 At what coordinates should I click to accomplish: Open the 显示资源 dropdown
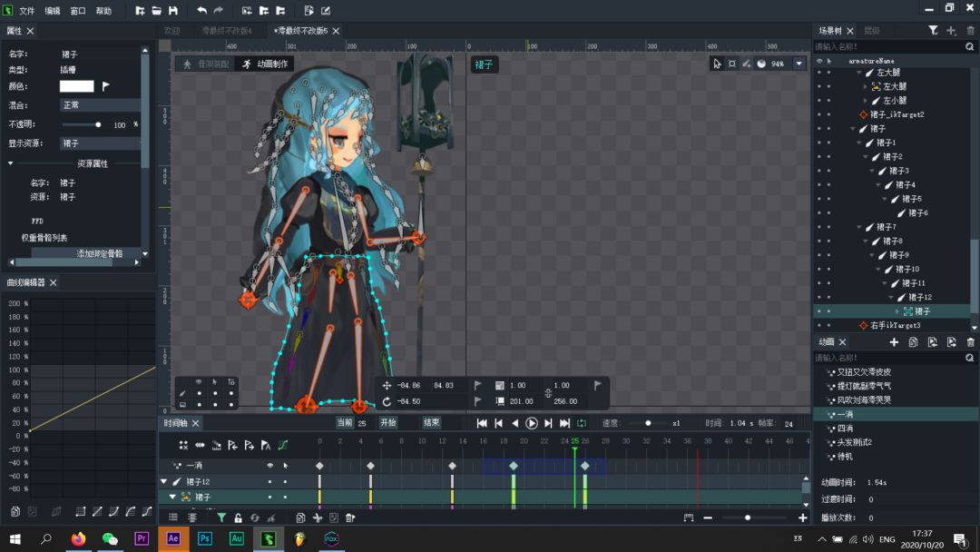tap(100, 143)
